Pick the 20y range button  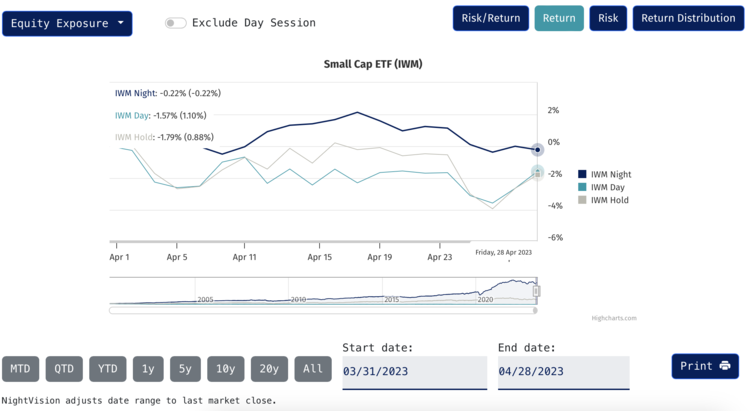pos(269,369)
